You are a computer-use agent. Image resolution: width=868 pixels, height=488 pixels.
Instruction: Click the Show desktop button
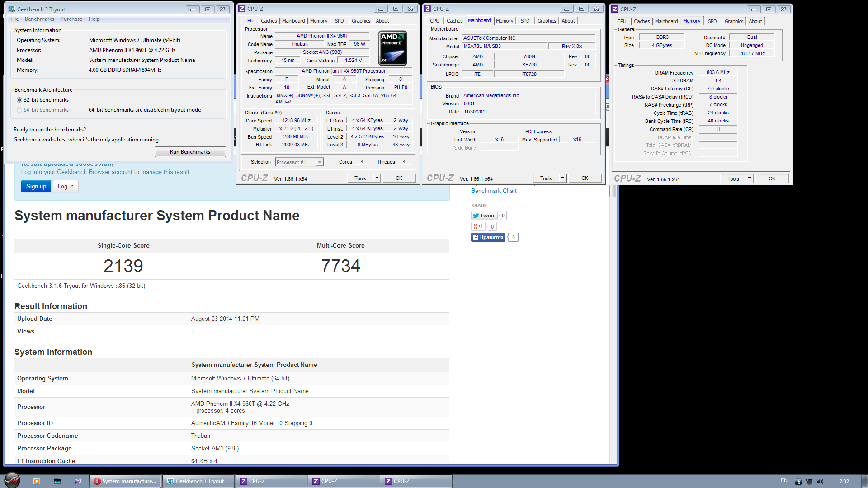pyautogui.click(x=864, y=481)
